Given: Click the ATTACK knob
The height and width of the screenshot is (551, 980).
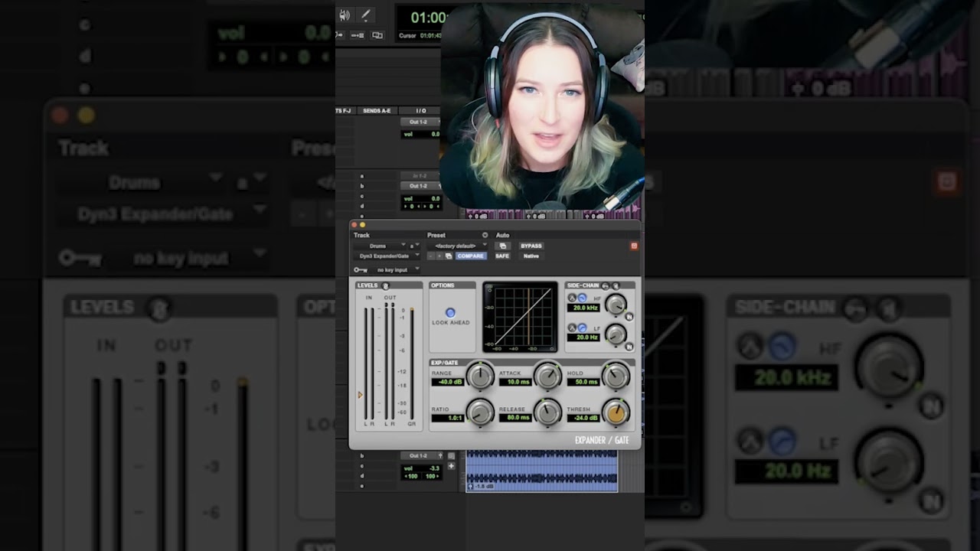Looking at the screenshot, I should pyautogui.click(x=547, y=376).
